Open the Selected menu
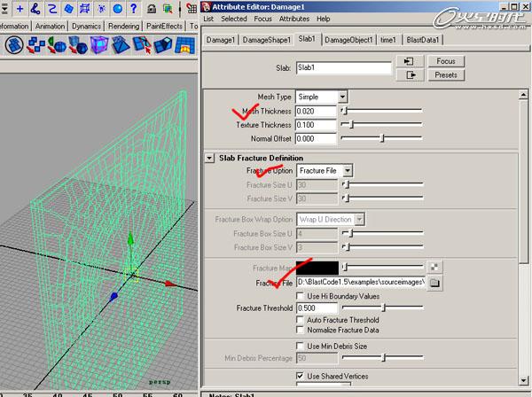Viewport: 532px width, 397px height. coord(234,19)
